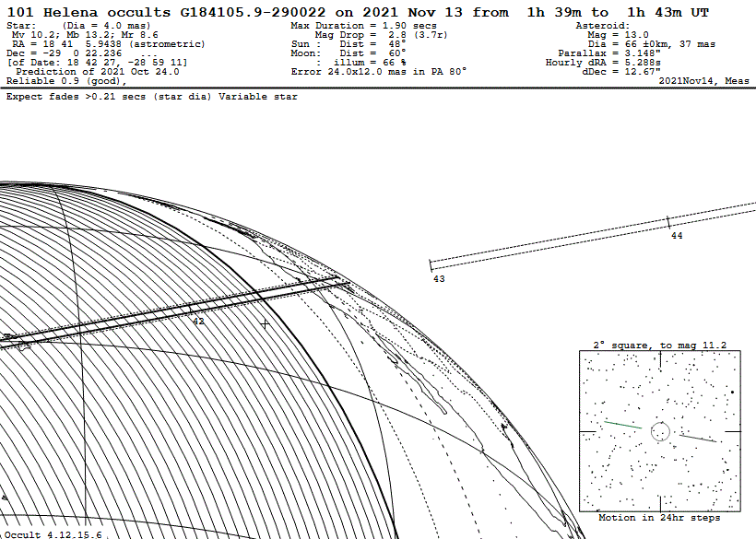Click the 'Reliable 0.9 (good),' text
The image size is (756, 539).
click(x=66, y=81)
